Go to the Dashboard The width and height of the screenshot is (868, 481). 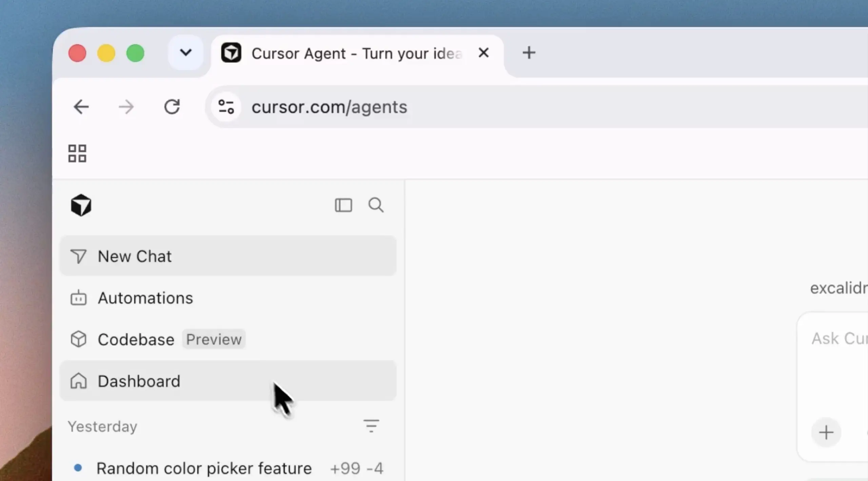(228, 381)
